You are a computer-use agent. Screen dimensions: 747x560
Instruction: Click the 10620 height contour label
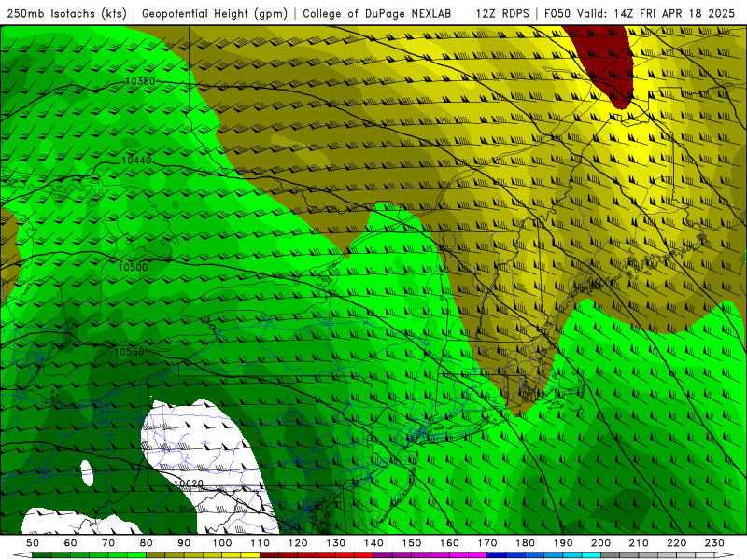click(x=189, y=483)
